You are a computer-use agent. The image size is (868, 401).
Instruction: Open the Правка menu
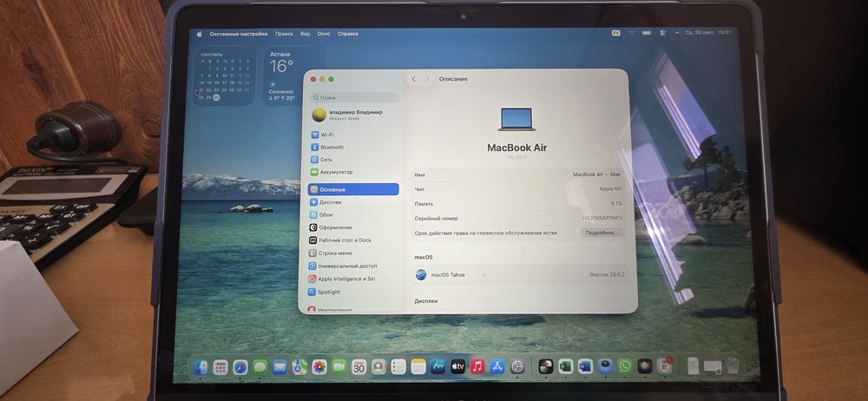point(284,34)
